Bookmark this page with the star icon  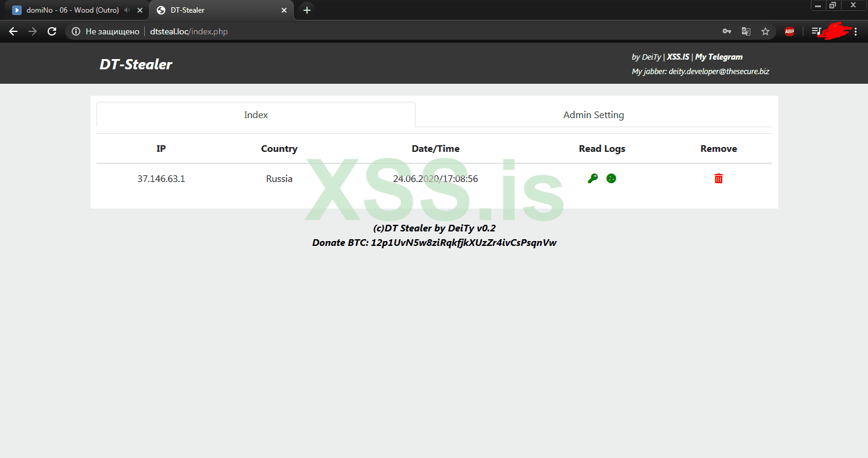click(x=765, y=31)
